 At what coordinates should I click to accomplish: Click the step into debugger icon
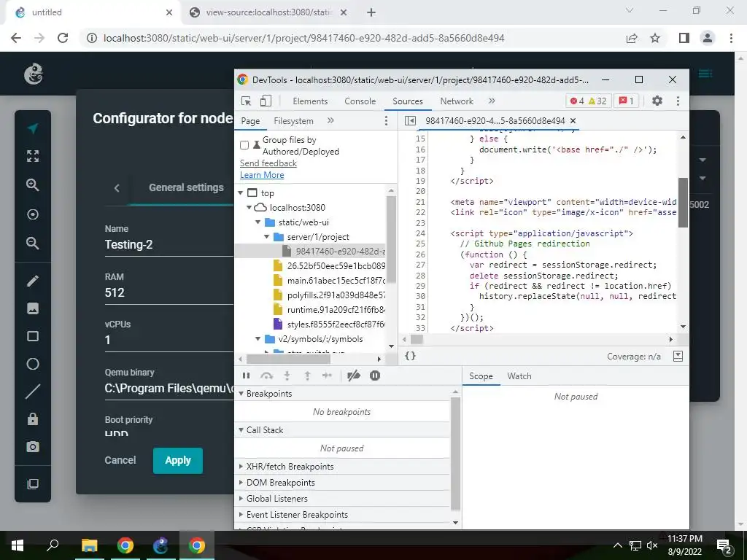coord(287,376)
